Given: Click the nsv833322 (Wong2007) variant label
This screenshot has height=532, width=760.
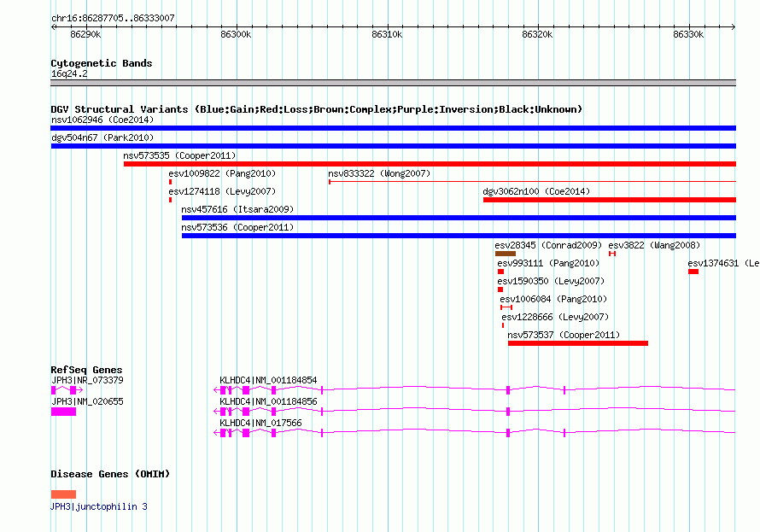Looking at the screenshot, I should [379, 173].
